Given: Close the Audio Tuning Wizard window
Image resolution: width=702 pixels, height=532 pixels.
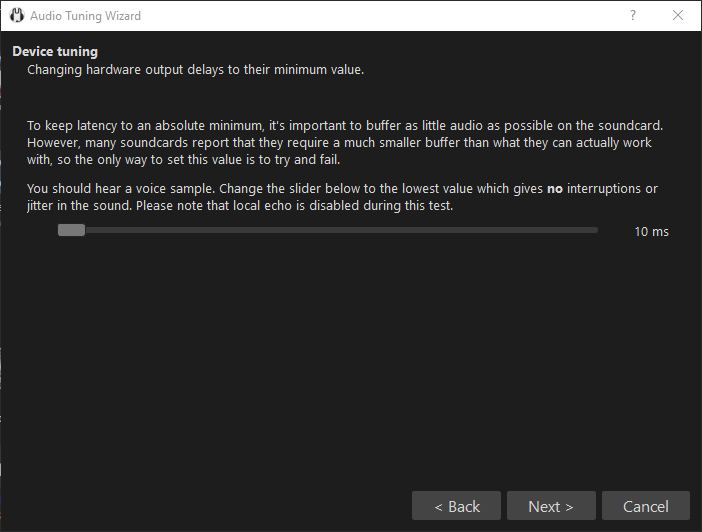Looking at the screenshot, I should point(678,16).
